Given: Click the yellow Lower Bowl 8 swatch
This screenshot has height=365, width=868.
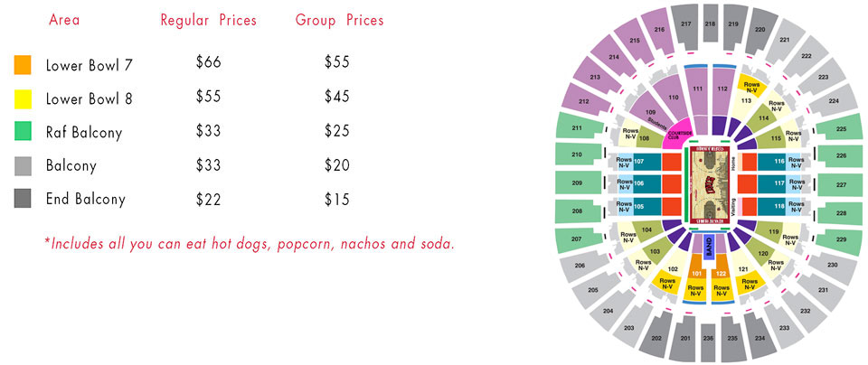Looking at the screenshot, I should [x=23, y=99].
